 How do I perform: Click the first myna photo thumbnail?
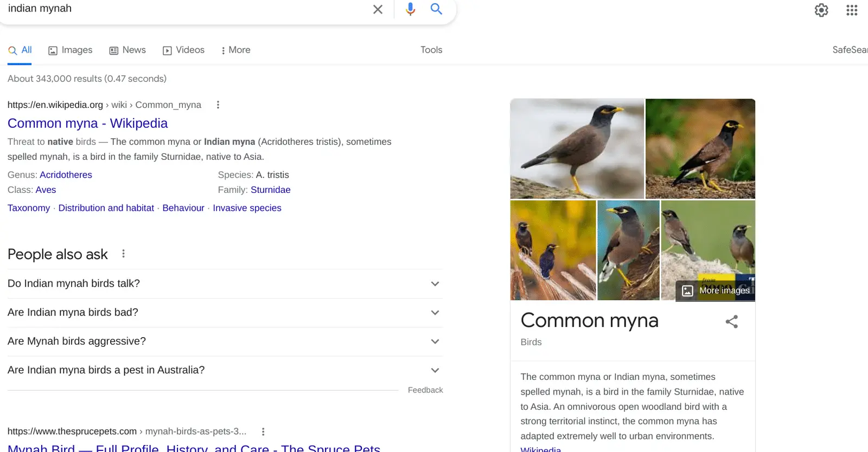pyautogui.click(x=577, y=148)
